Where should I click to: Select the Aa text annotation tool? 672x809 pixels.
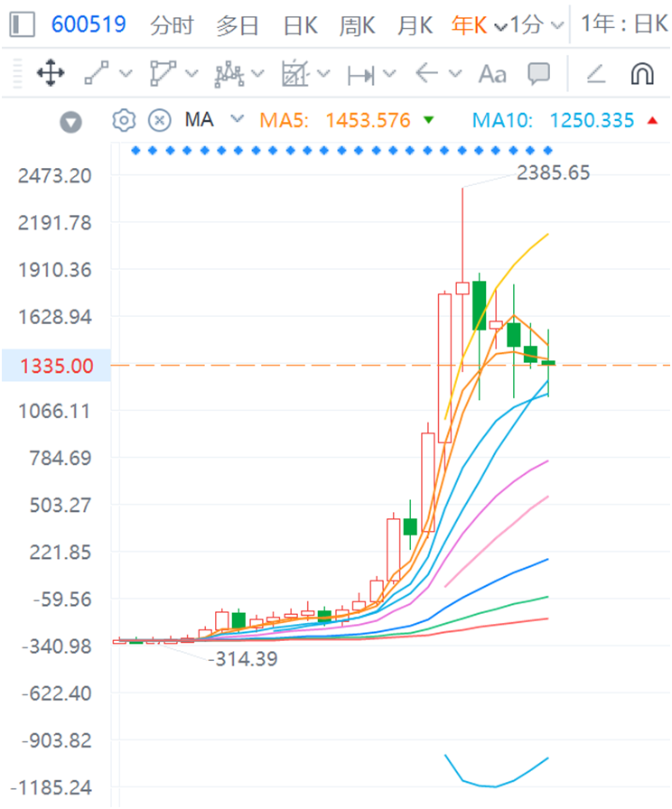tap(492, 74)
